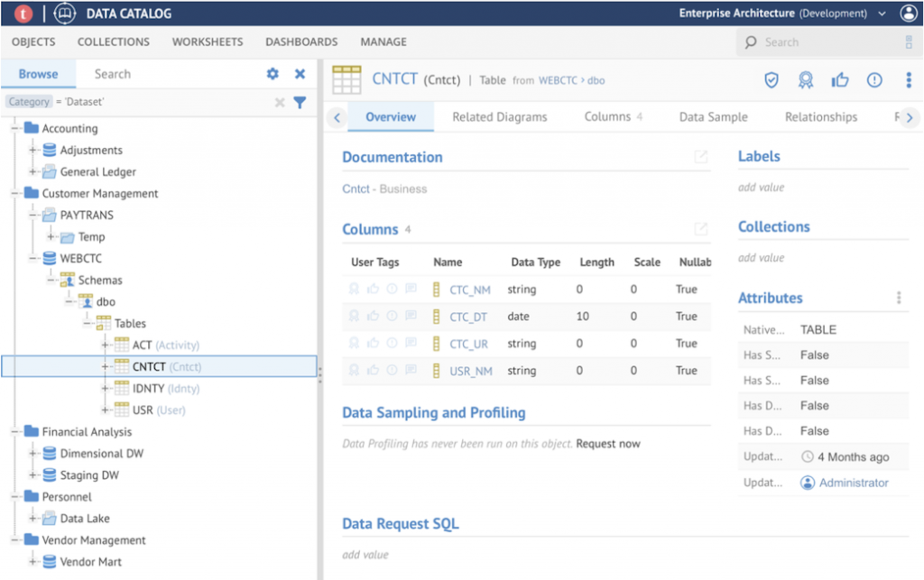Click the red 't' logo icon
The width and height of the screenshot is (924, 580).
pos(23,13)
